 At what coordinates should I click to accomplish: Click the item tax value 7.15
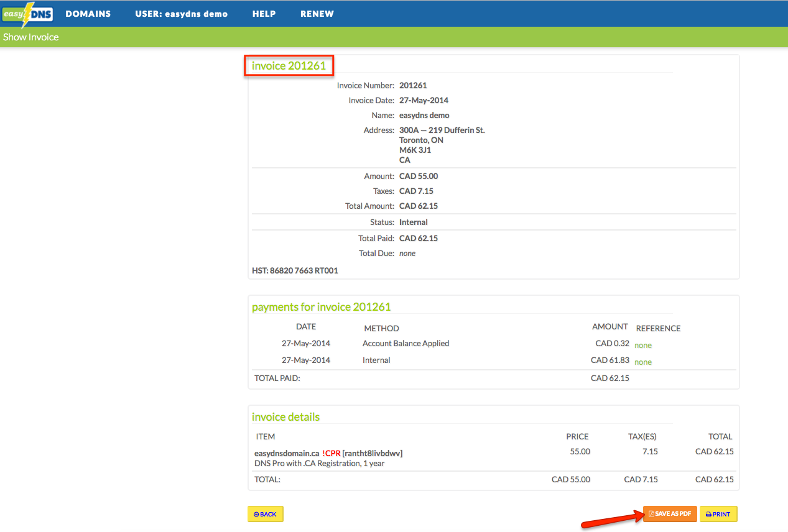[x=650, y=451]
